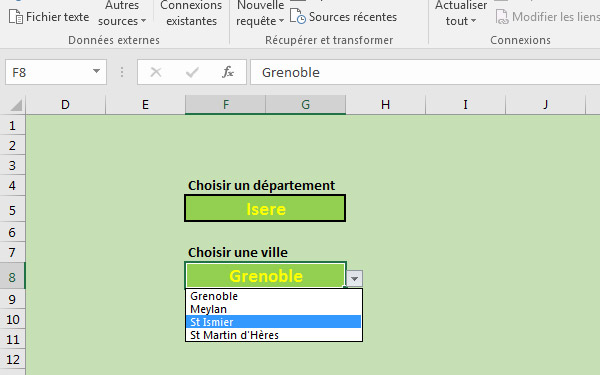Select column J header
Image resolution: width=600 pixels, height=375 pixels.
click(545, 104)
